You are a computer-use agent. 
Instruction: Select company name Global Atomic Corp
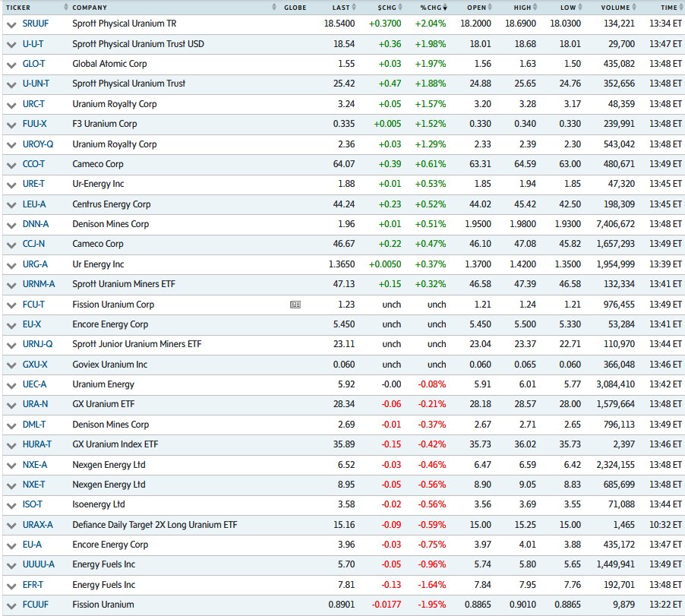[109, 64]
